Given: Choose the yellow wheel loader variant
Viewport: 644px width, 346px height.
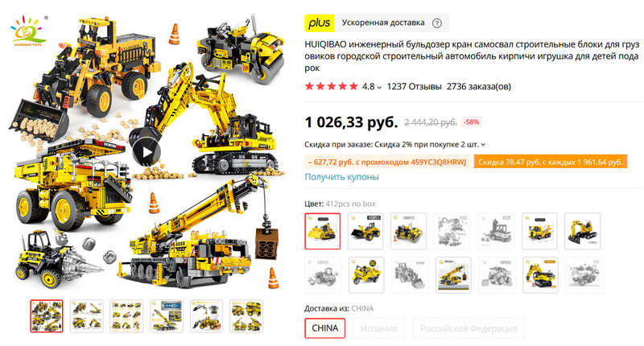Looking at the screenshot, I should [365, 231].
